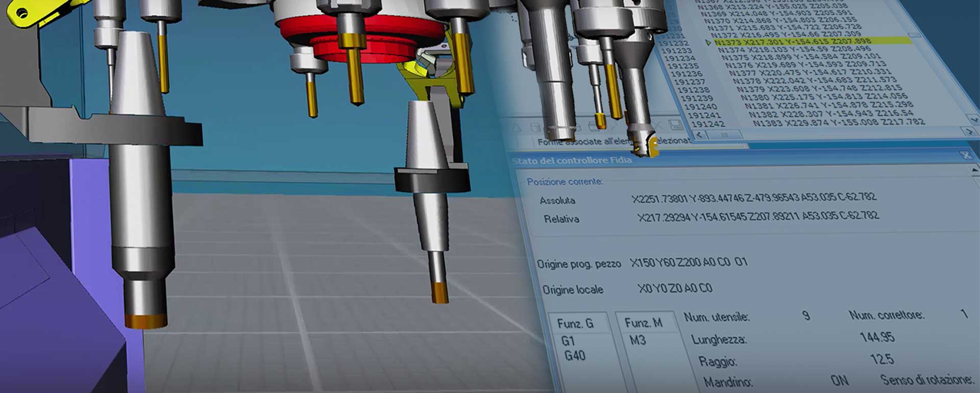This screenshot has height=393, width=980.
Task: Click the horizontal scrollbar thumb under the G-code list
Action: pos(724,135)
